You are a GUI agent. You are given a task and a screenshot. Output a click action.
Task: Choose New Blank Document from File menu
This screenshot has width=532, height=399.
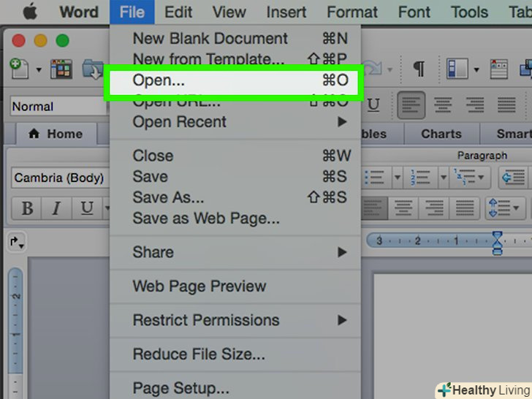point(235,38)
